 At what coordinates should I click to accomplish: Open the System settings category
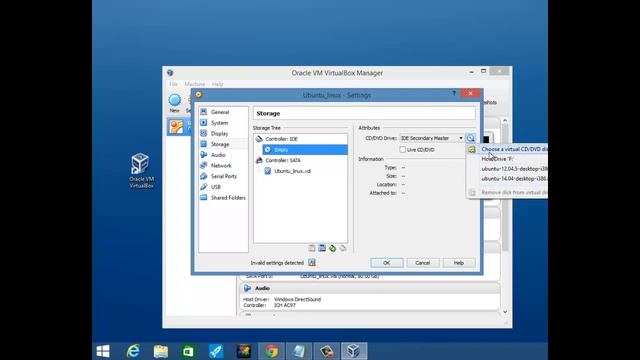click(x=220, y=123)
